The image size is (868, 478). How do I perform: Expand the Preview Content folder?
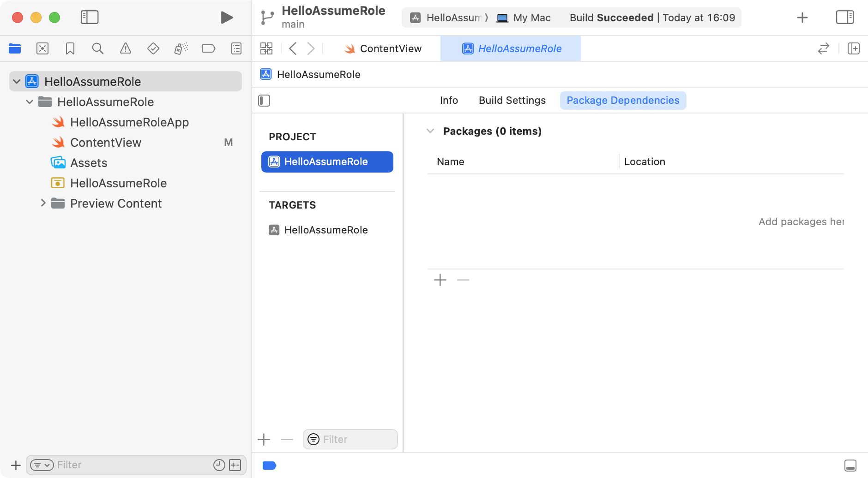pos(43,203)
